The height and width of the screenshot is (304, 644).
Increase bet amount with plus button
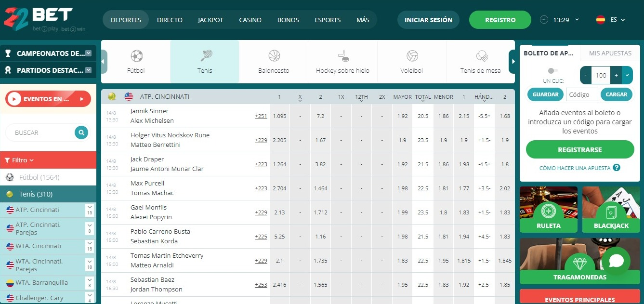616,75
